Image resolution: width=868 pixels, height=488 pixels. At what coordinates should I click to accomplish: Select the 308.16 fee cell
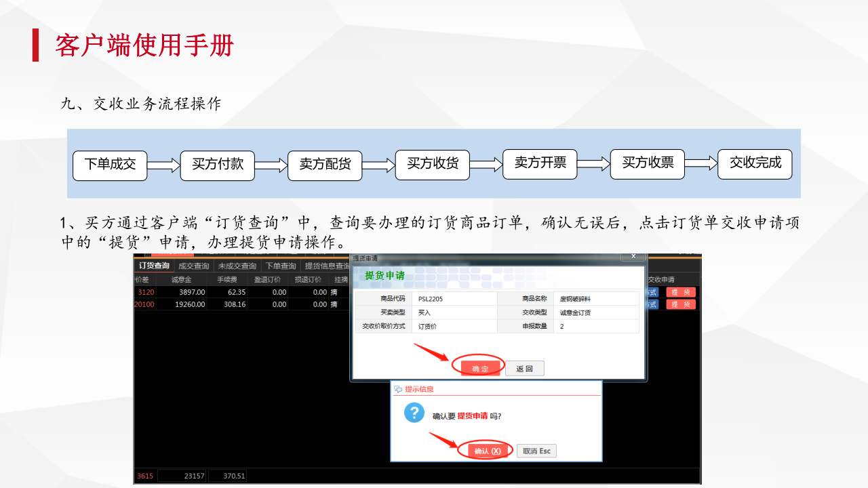click(227, 304)
